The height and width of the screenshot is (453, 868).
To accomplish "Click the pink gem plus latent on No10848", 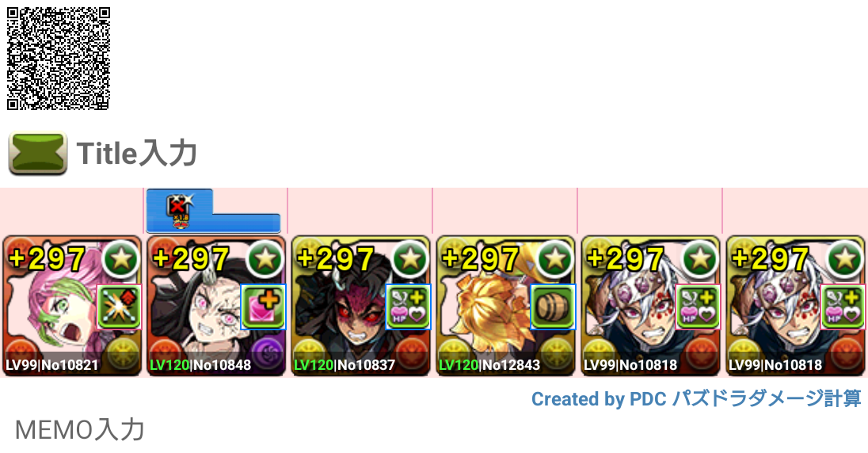I will point(264,306).
